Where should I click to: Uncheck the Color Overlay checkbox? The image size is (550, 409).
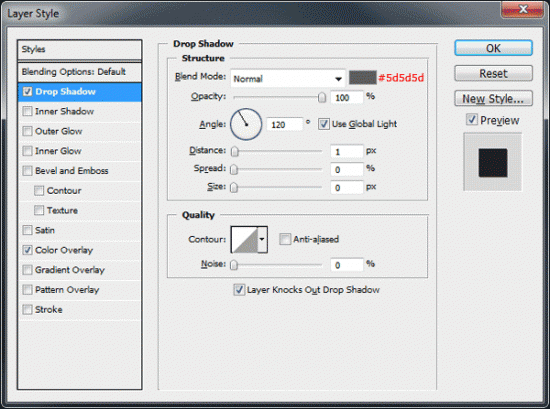27,250
